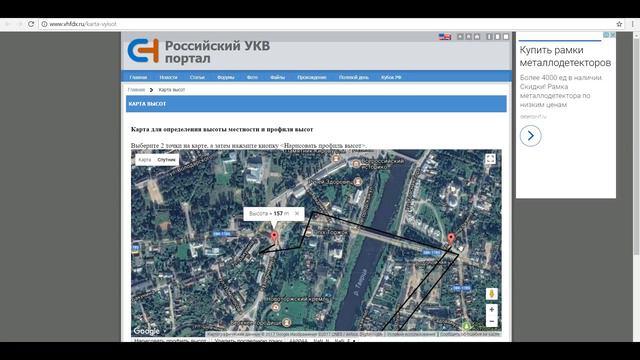The image size is (640, 360).
Task: Switch map to Спутник view
Action: coord(167,160)
